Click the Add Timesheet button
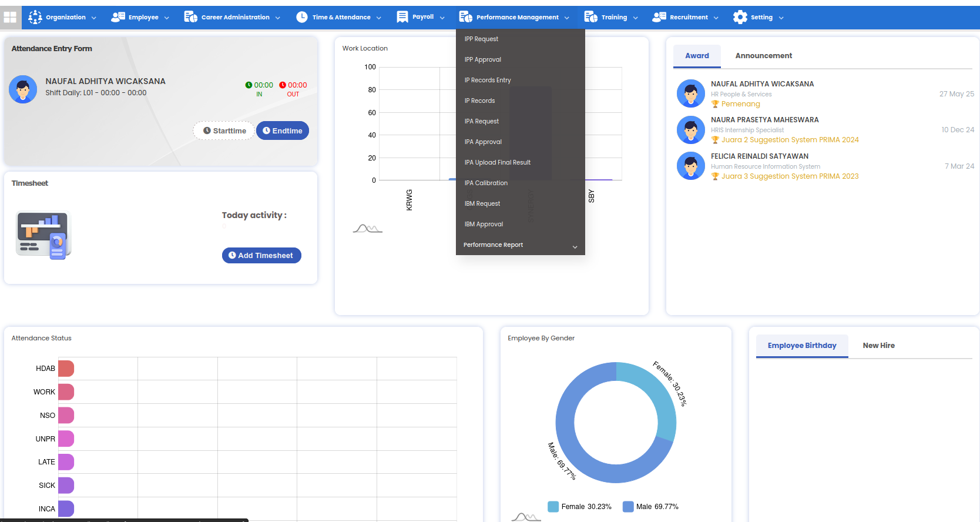Viewport: 980px width, 522px height. pos(261,256)
